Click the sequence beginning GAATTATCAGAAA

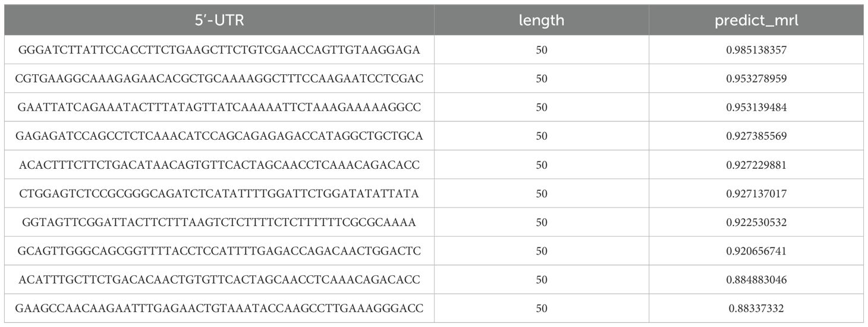[x=219, y=108]
